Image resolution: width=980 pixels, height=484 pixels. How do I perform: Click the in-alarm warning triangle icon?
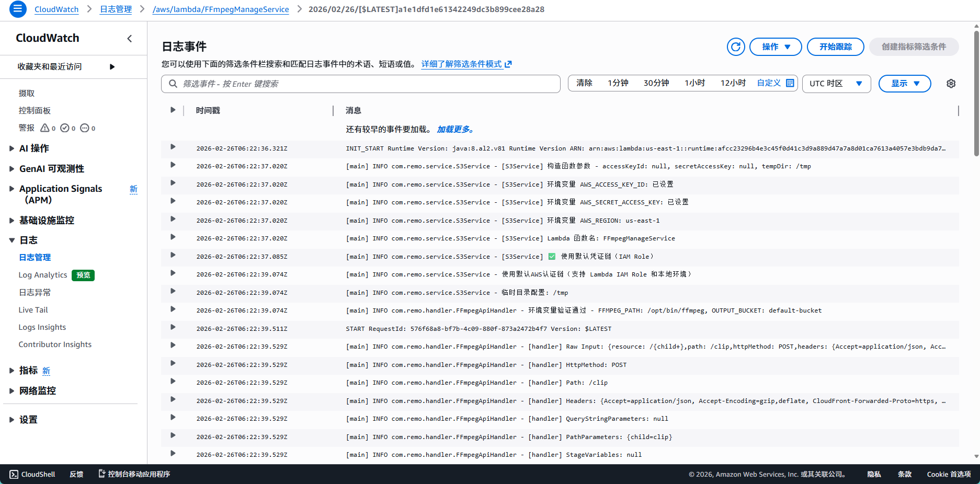coord(45,128)
